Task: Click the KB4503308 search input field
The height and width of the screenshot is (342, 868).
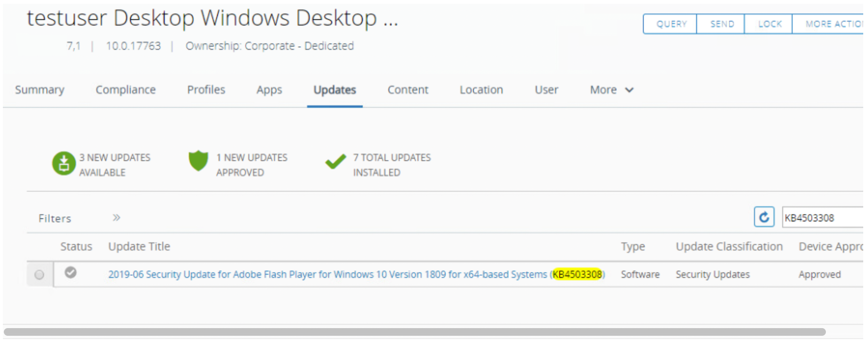Action: 822,218
